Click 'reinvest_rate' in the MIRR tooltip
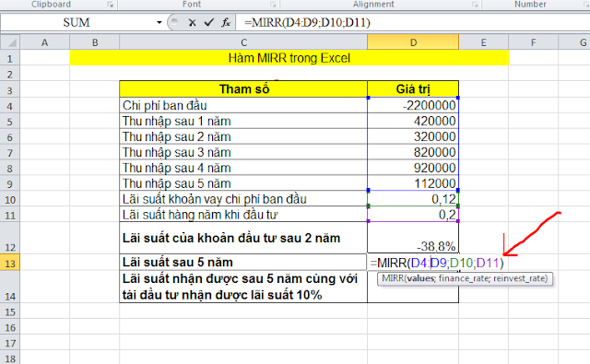The width and height of the screenshot is (590, 364). click(x=519, y=278)
